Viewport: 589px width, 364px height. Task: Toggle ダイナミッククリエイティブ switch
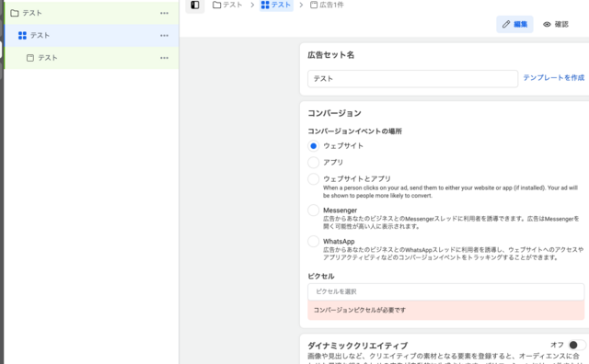point(577,345)
